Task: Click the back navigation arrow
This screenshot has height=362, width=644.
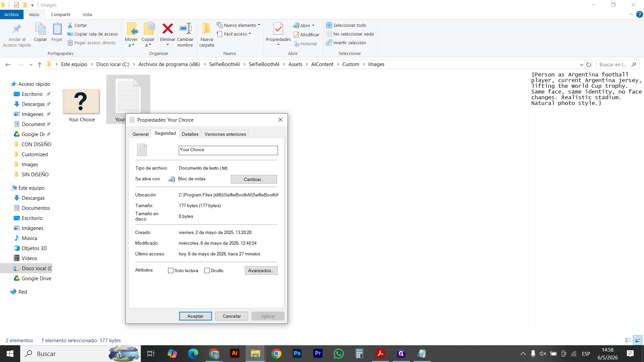Action: click(x=8, y=64)
